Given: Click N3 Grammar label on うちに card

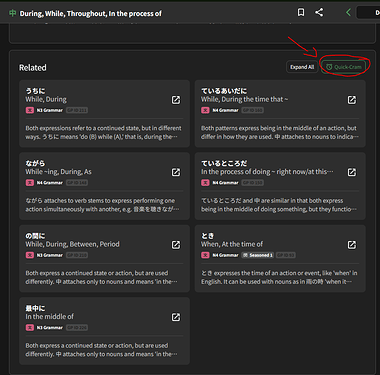Looking at the screenshot, I should 50,110.
